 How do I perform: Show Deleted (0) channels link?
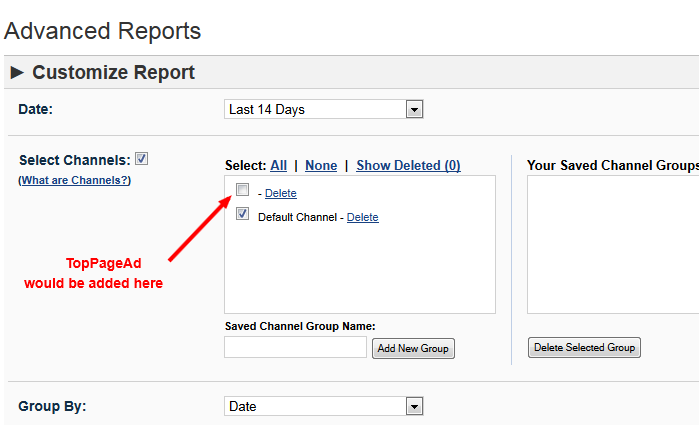click(x=408, y=165)
